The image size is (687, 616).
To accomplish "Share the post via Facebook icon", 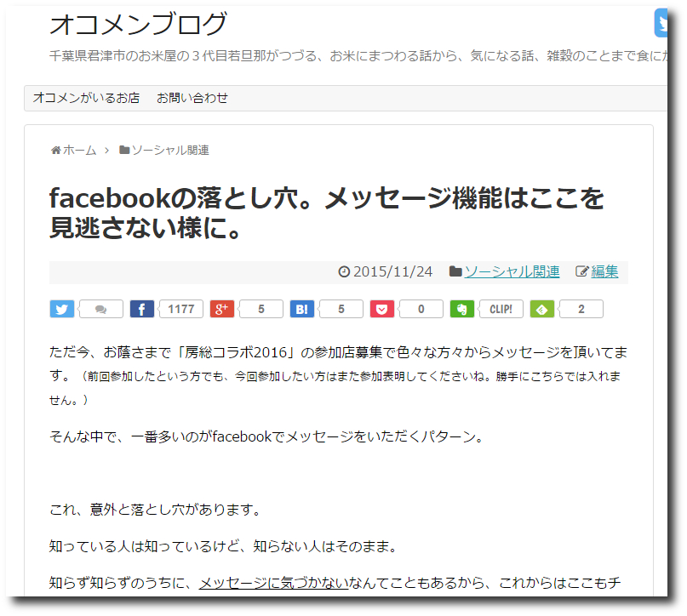I will (x=142, y=309).
